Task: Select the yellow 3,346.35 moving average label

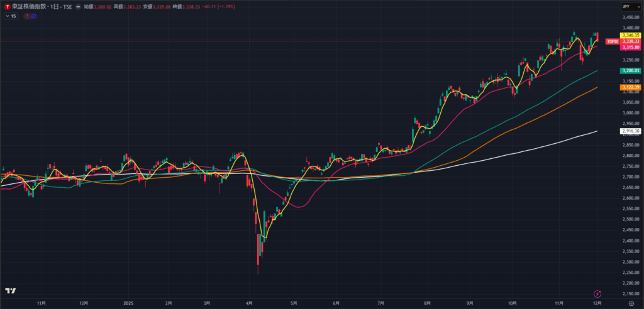Action: (630, 35)
